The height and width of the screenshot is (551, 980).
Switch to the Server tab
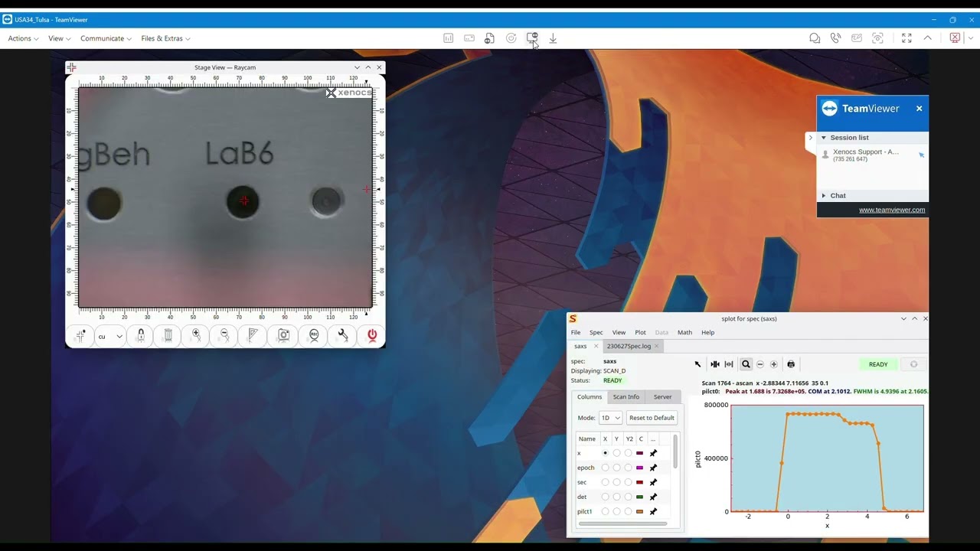pos(662,397)
